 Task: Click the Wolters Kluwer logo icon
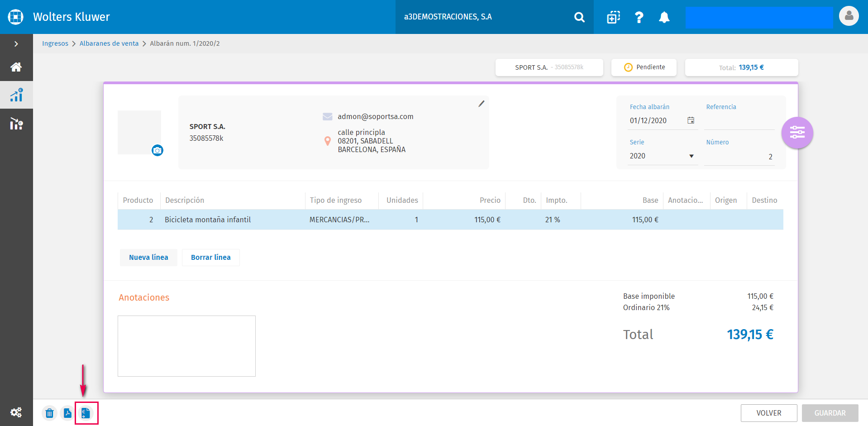16,17
